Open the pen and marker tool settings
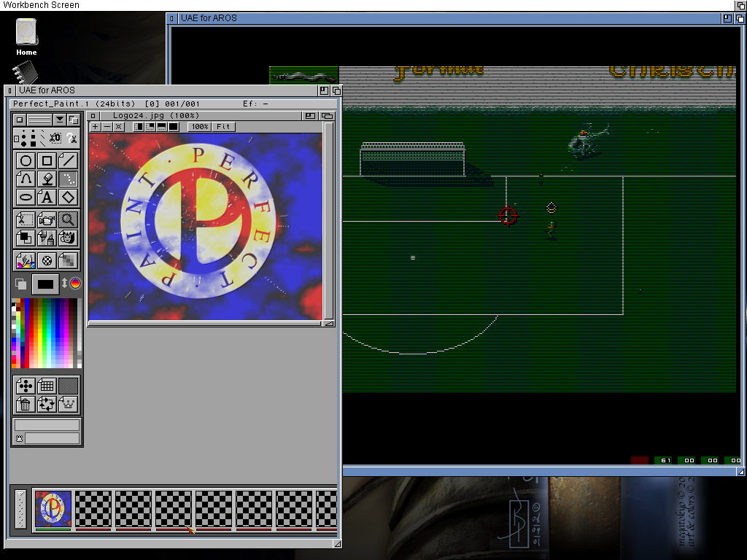The image size is (747, 560). point(47,238)
